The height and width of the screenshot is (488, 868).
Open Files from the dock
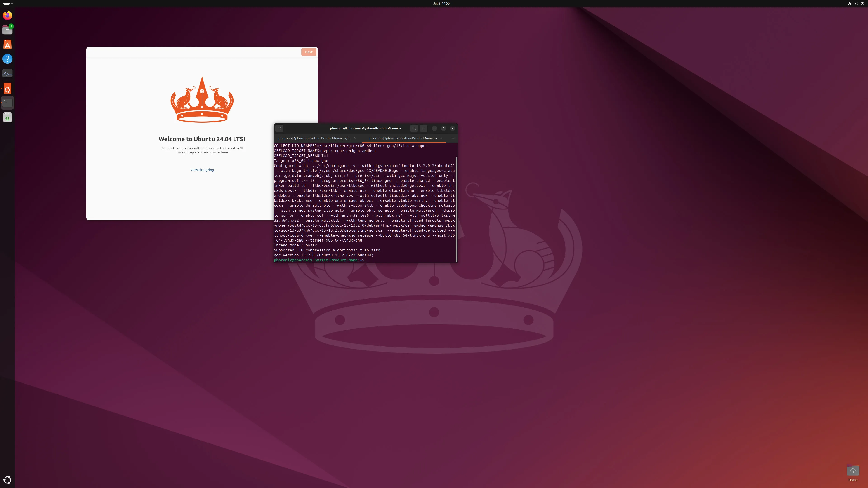coord(7,30)
